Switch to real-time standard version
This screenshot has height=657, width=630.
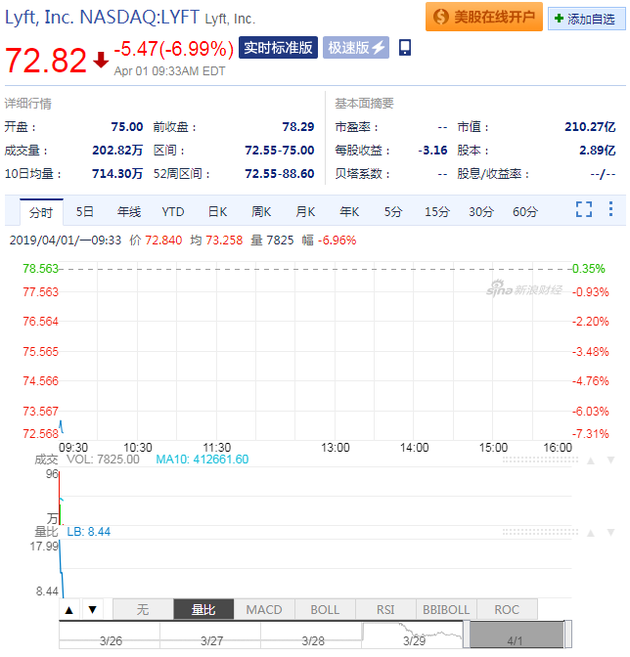tap(278, 47)
